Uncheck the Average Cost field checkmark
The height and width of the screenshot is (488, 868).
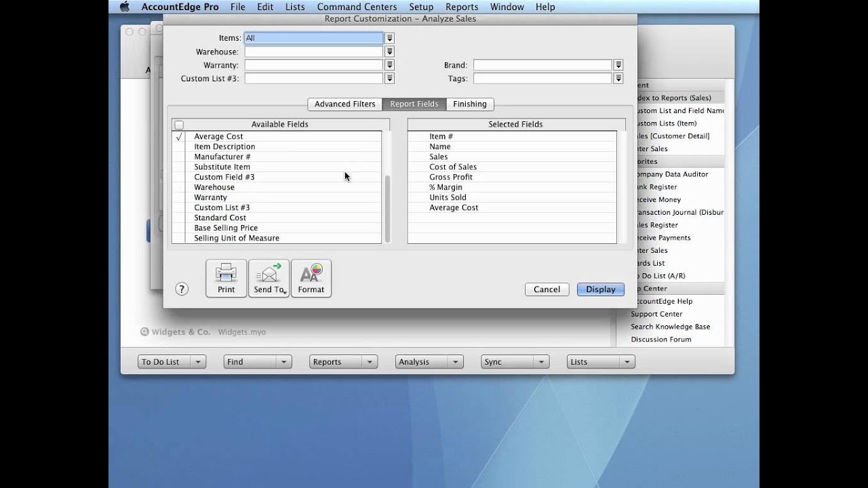coord(179,136)
